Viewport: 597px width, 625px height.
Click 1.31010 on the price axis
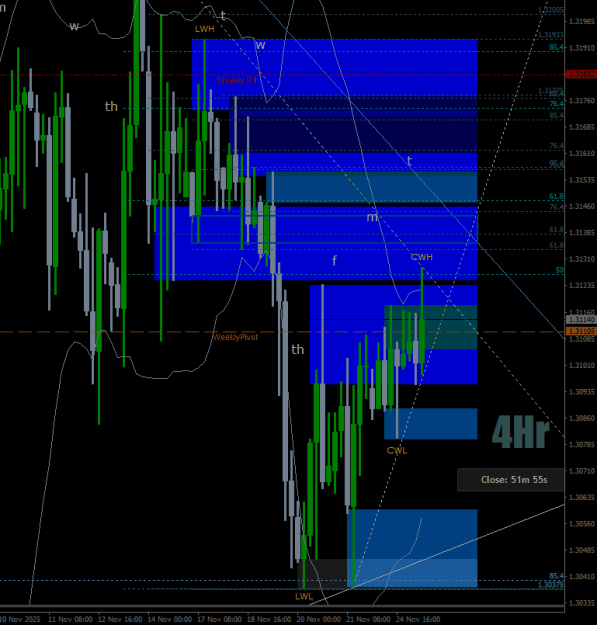coord(582,366)
